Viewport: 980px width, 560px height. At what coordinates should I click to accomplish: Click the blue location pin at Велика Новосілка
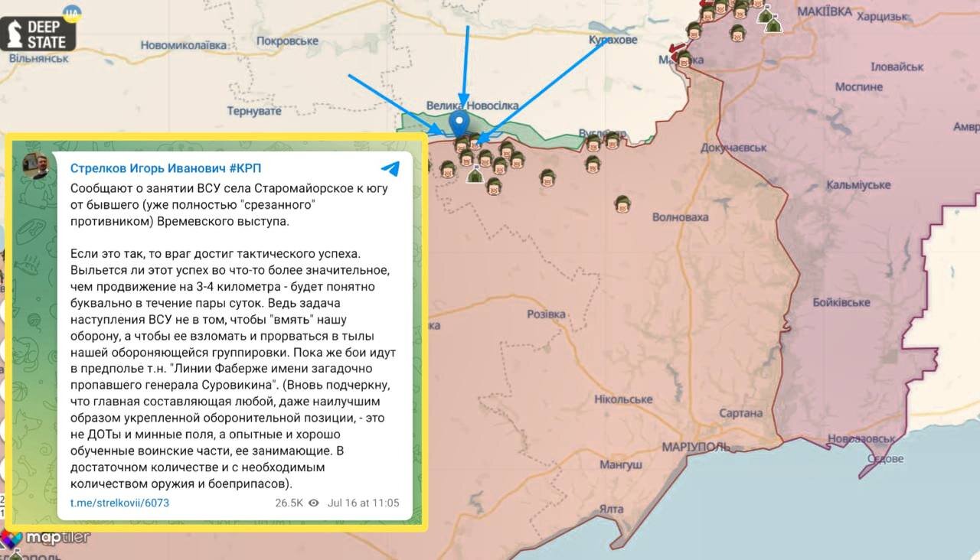pyautogui.click(x=459, y=123)
